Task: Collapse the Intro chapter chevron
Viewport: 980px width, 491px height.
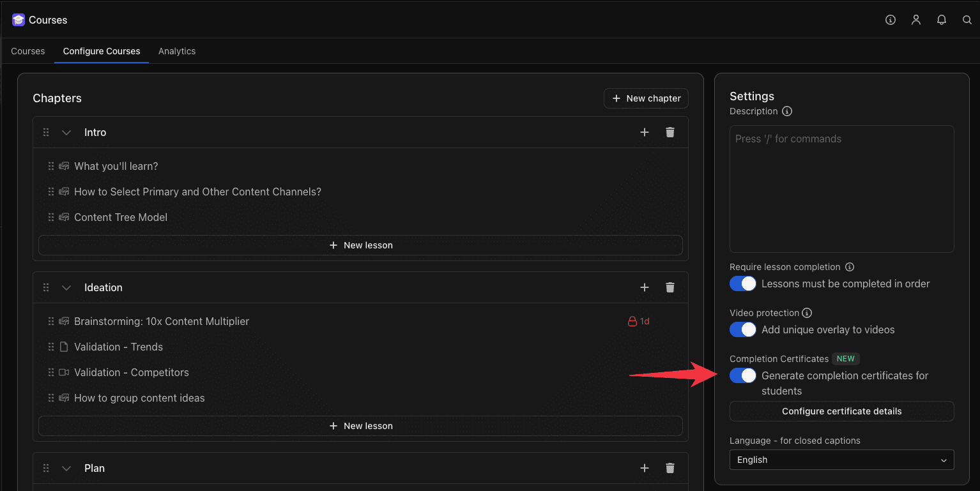Action: (x=66, y=132)
